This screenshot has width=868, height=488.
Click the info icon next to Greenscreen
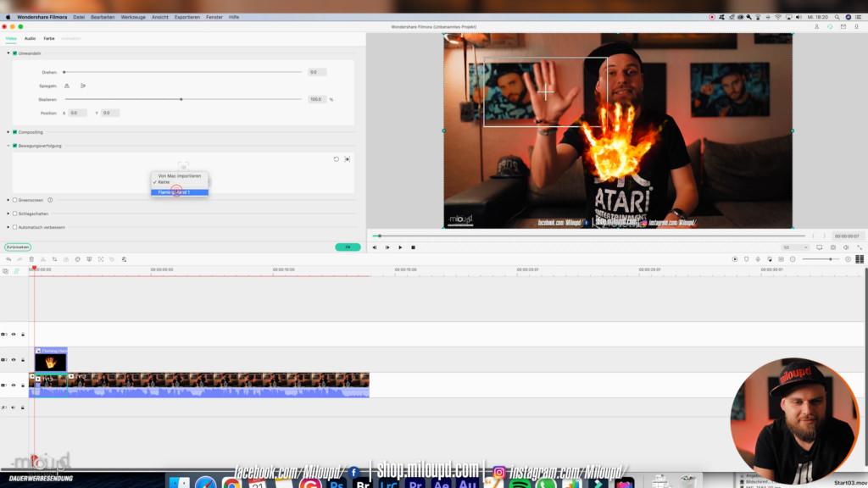pos(50,200)
